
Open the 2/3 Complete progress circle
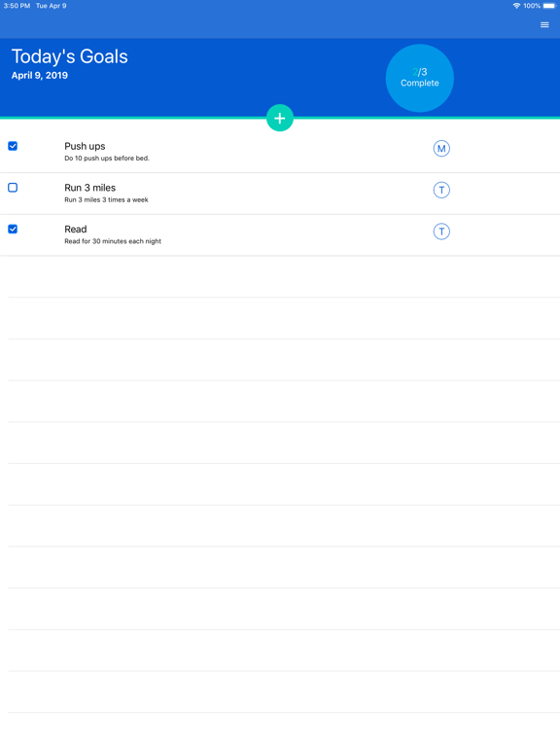(x=420, y=78)
